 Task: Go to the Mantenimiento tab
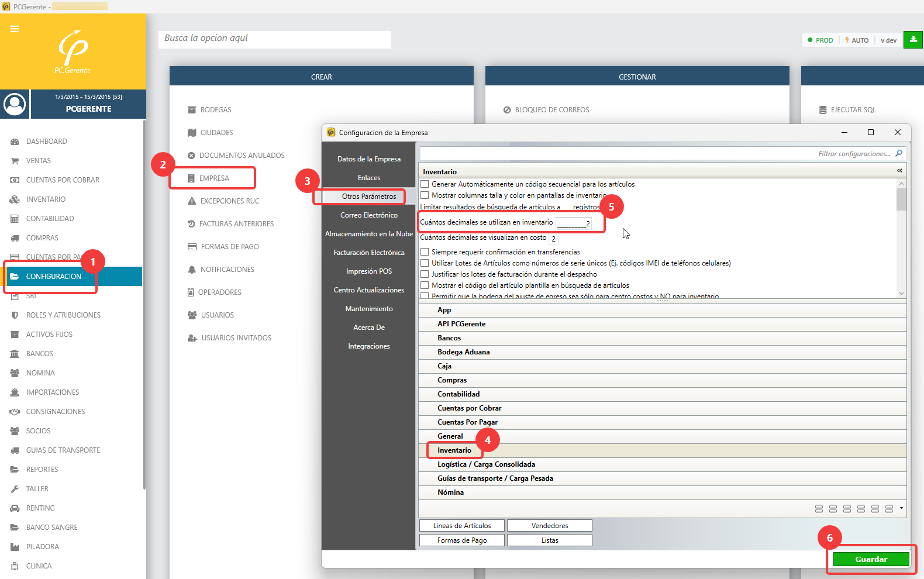click(369, 309)
